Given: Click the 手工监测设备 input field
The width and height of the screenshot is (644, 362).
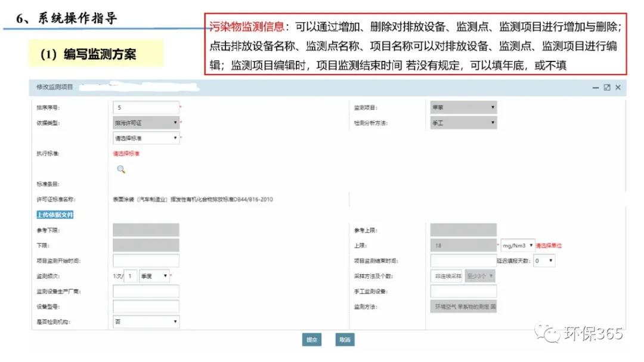Looking at the screenshot, I should [x=463, y=291].
